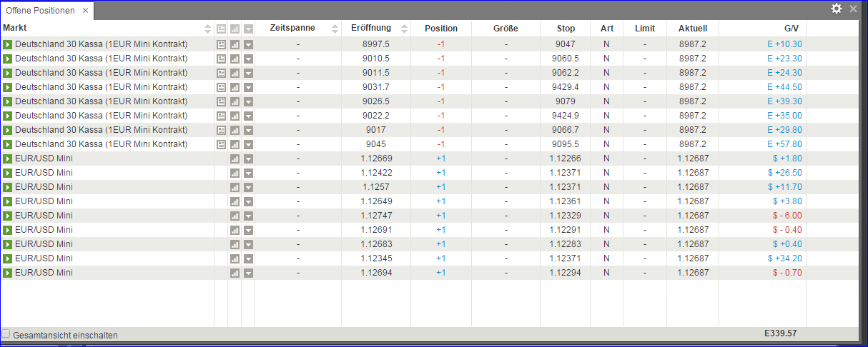The image size is (868, 347).
Task: Open chart icon for position opened at 9010.5
Action: pyautogui.click(x=235, y=59)
